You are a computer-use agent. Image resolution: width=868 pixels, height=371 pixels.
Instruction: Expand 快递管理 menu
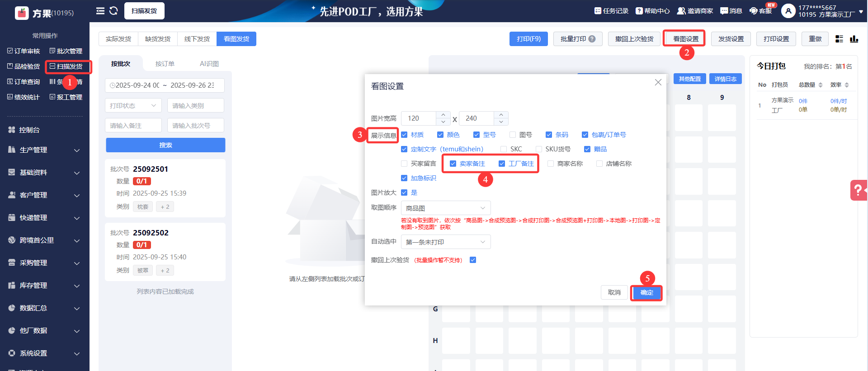coord(44,218)
